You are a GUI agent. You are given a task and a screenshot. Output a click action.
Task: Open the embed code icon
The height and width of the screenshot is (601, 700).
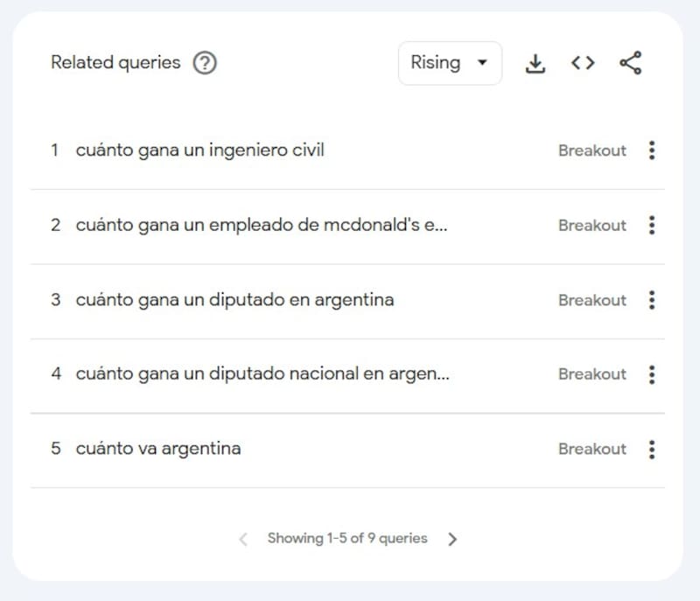coord(583,63)
